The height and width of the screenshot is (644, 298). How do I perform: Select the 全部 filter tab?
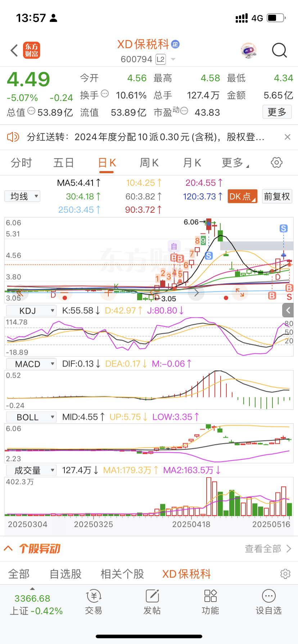19,574
